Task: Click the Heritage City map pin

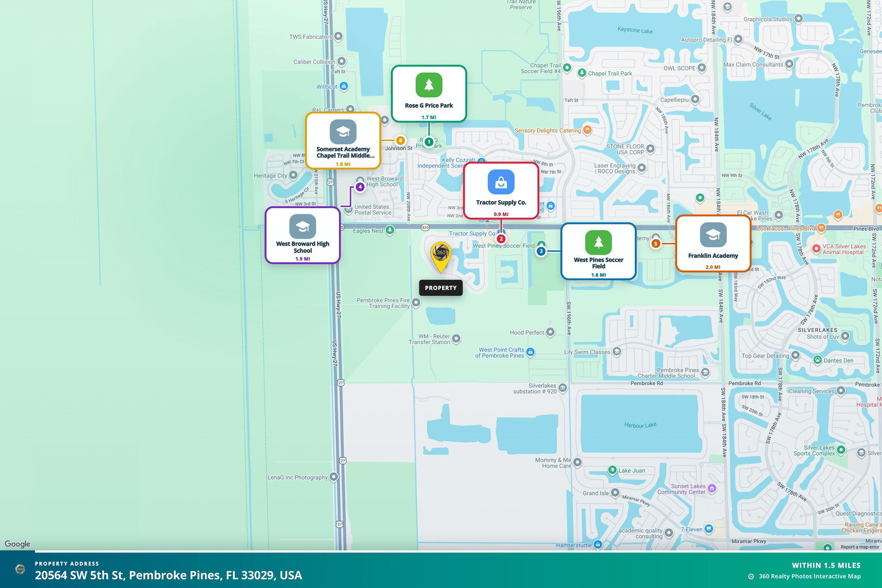Action: (293, 175)
